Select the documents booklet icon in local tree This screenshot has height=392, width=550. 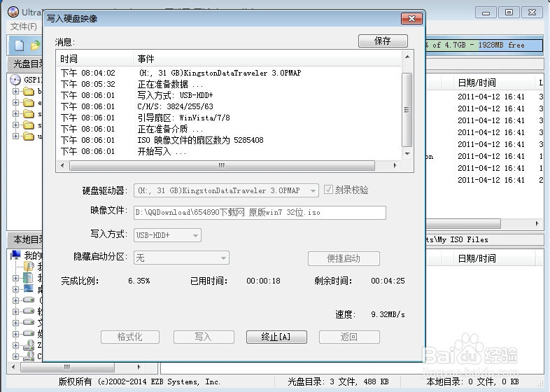click(x=28, y=278)
